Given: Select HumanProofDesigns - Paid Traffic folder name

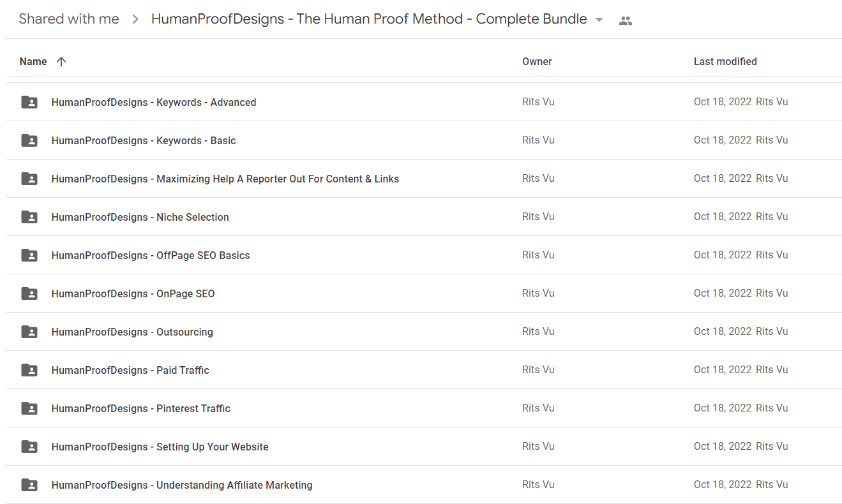Looking at the screenshot, I should click(130, 370).
